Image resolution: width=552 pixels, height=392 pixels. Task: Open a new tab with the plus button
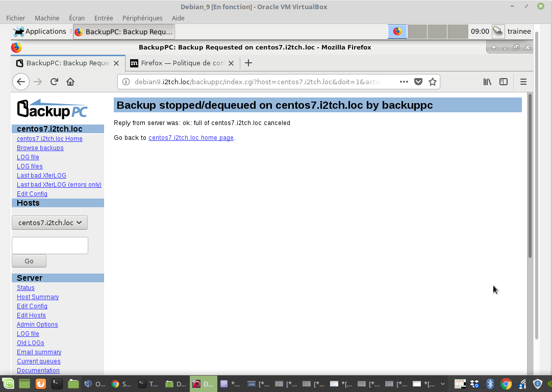tap(248, 63)
